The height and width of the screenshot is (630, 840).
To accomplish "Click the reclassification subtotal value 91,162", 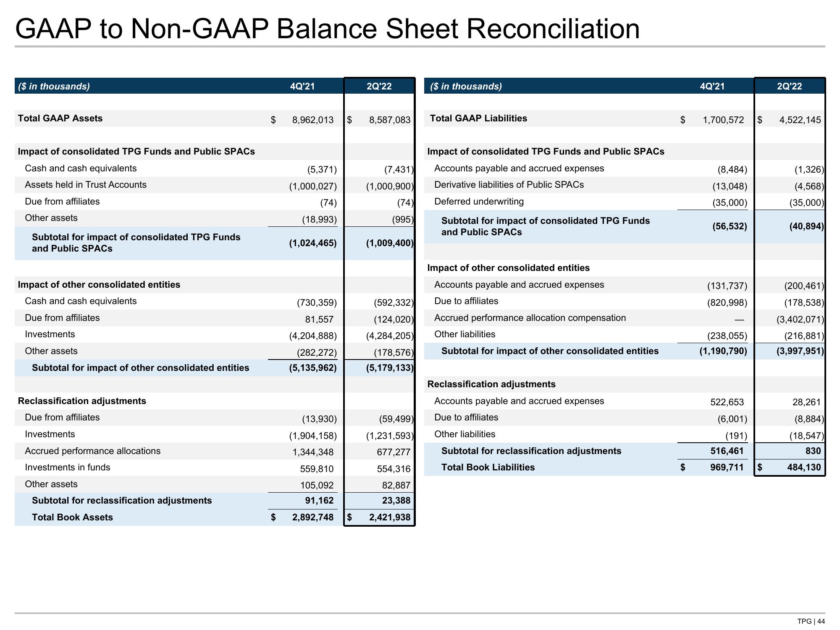I will [x=319, y=501].
